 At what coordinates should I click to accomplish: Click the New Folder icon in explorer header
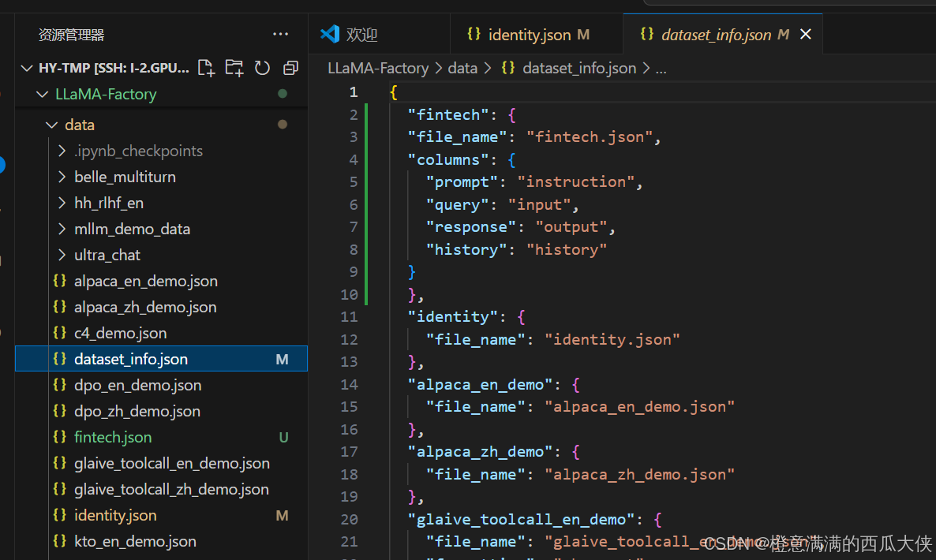click(234, 68)
